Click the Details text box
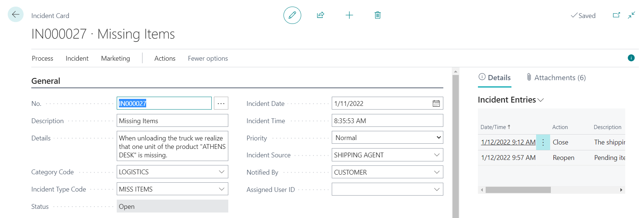Screen dimensions: 644x218 [x=172, y=146]
